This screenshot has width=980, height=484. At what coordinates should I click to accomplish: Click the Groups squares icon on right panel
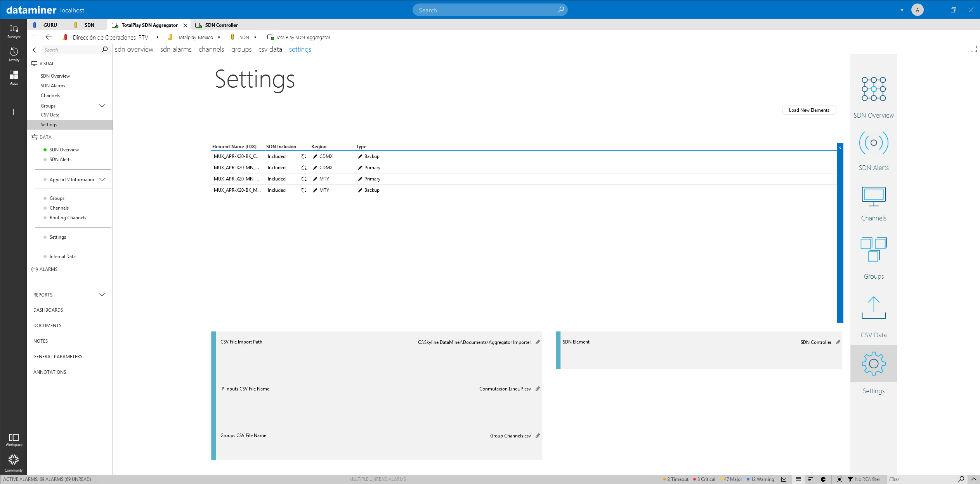click(873, 249)
